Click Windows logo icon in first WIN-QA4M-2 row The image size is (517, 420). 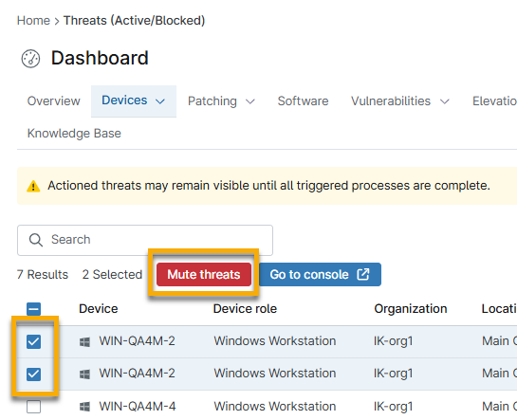(84, 342)
